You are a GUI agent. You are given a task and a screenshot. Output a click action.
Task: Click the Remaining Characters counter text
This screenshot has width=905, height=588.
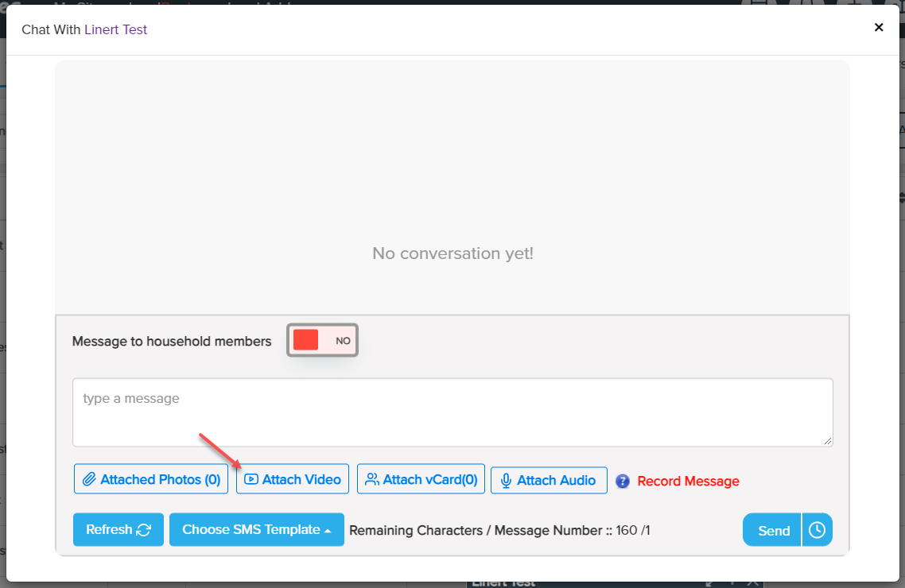click(499, 530)
